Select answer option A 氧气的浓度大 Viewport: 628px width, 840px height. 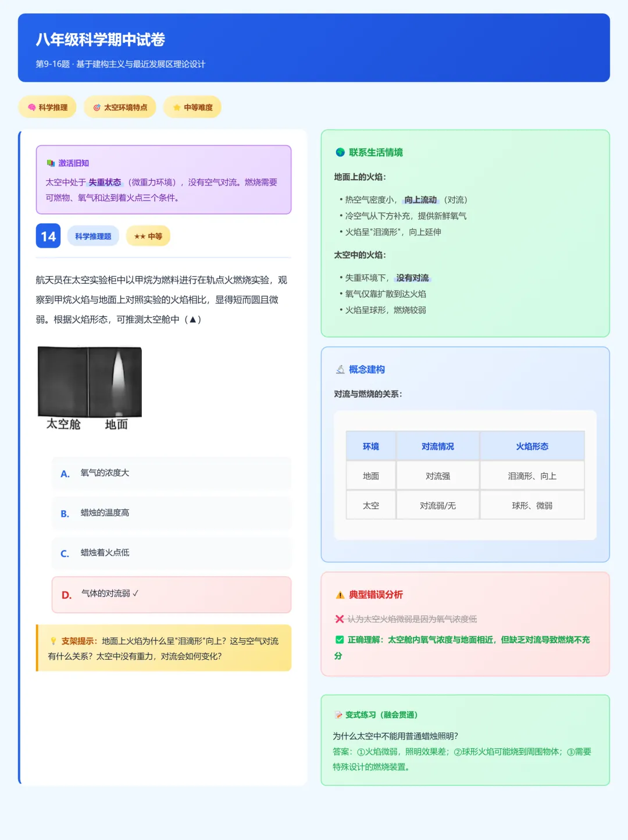click(171, 473)
